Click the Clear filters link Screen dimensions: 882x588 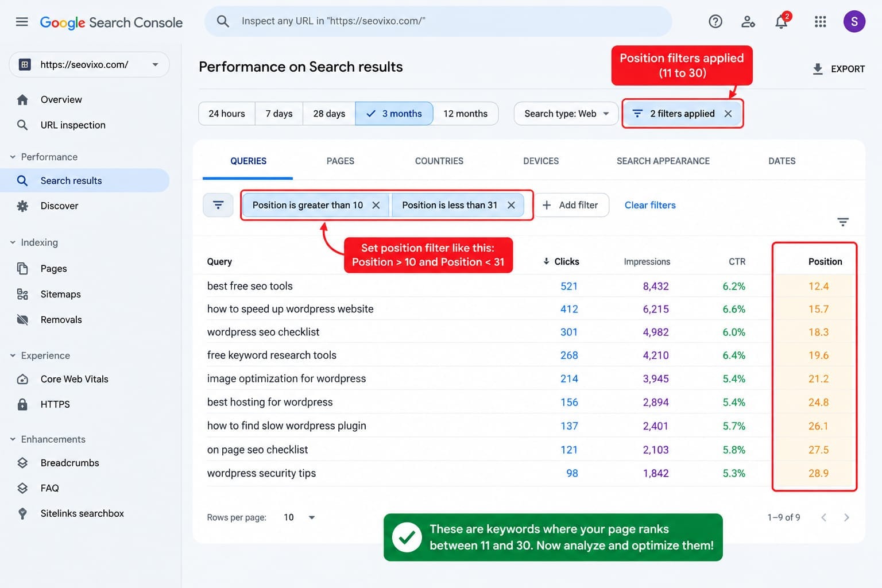click(x=650, y=205)
